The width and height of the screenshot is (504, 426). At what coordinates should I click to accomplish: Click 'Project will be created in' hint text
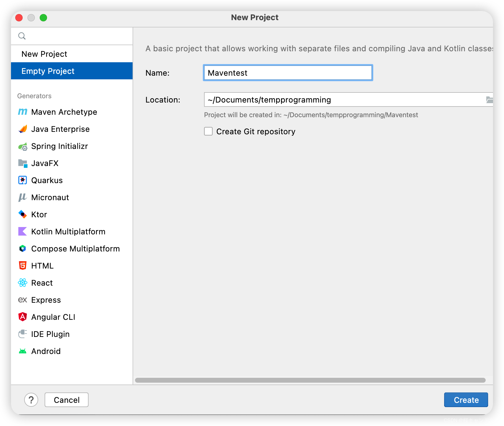click(311, 115)
